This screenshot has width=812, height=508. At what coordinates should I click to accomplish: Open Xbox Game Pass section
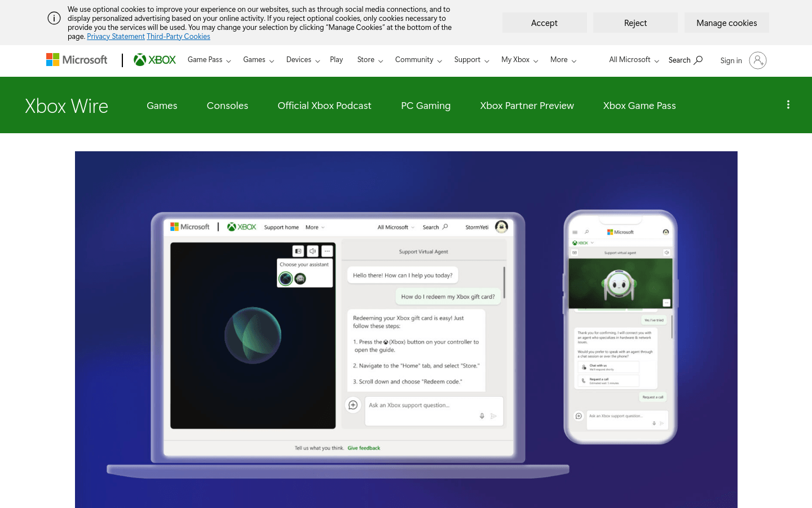click(x=639, y=106)
